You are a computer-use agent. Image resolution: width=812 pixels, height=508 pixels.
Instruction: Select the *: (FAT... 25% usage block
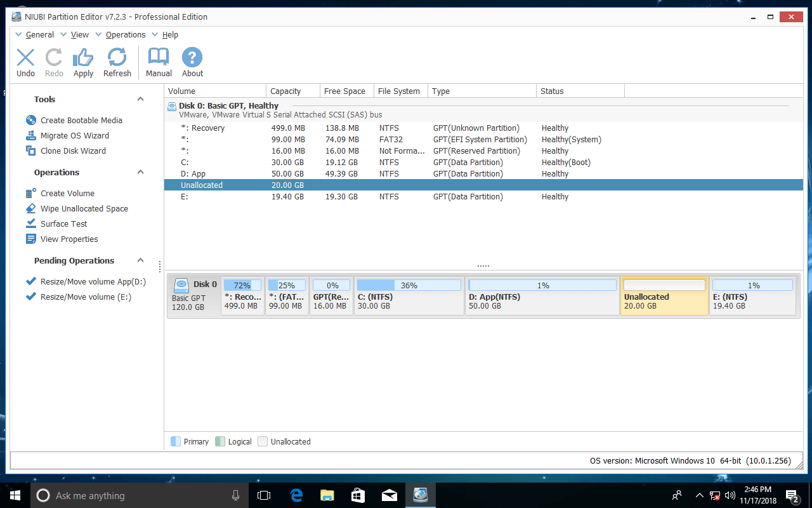287,295
